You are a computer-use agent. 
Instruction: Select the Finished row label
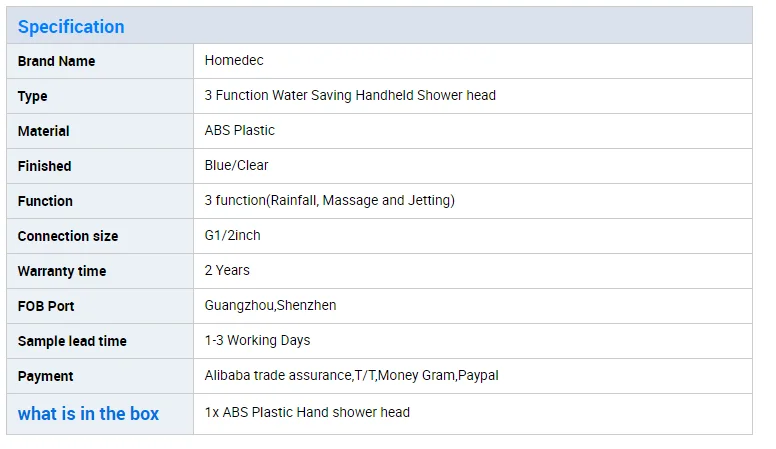[45, 166]
